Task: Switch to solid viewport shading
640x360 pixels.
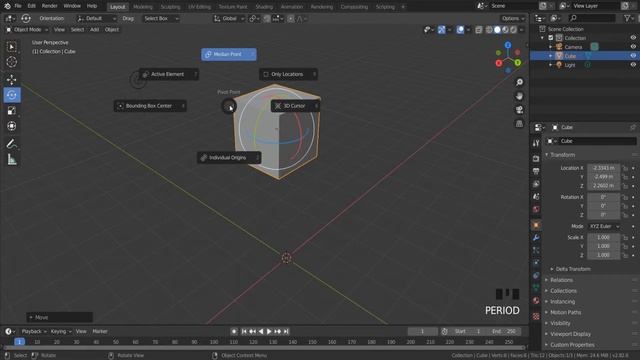Action: click(x=497, y=30)
